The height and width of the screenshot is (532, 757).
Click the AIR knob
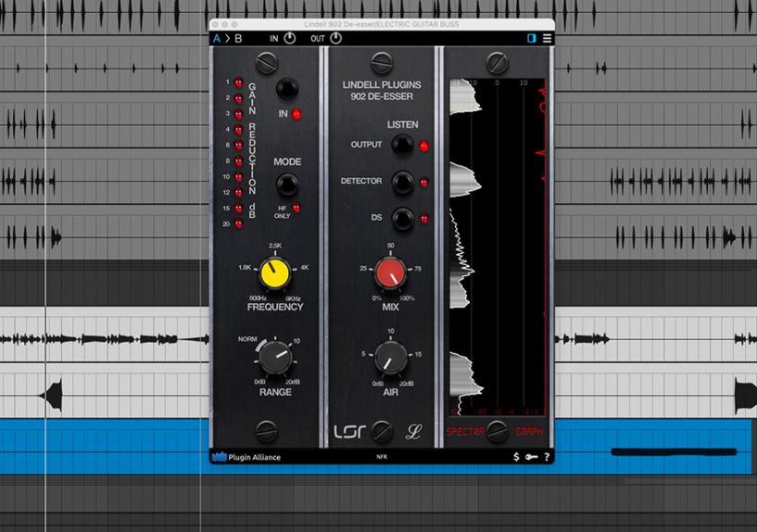tap(391, 358)
